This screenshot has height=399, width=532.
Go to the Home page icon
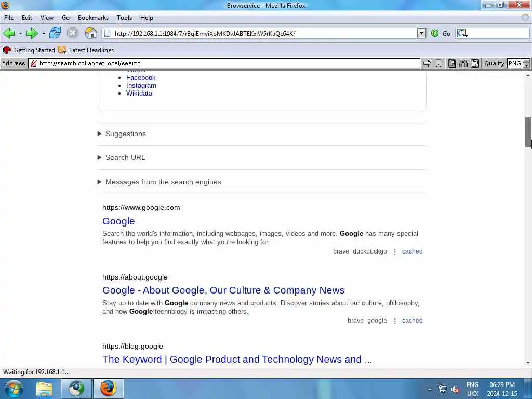pos(90,33)
